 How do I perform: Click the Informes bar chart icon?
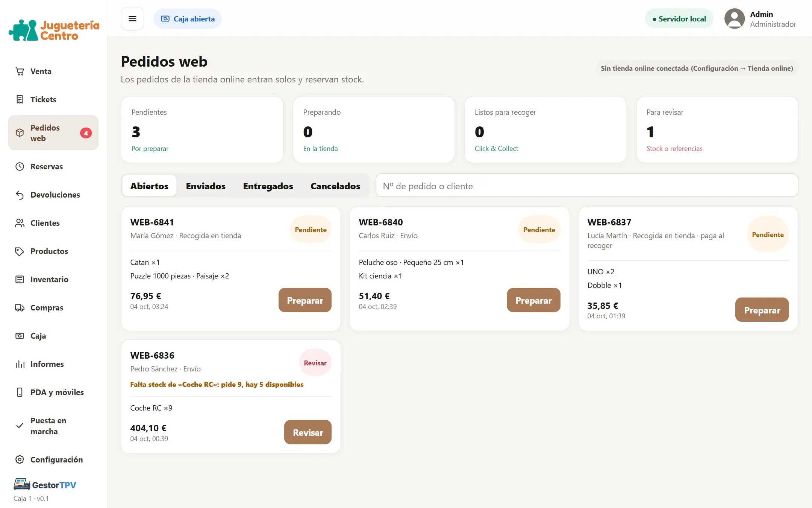[20, 364]
